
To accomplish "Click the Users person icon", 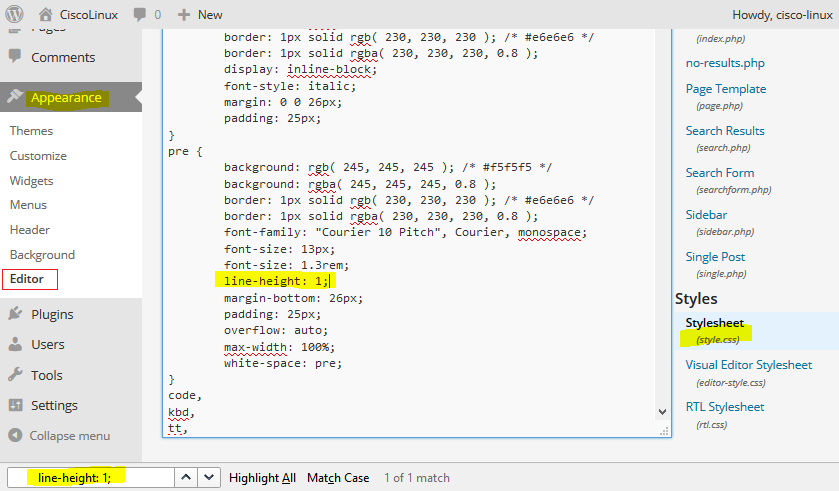I will pos(15,345).
